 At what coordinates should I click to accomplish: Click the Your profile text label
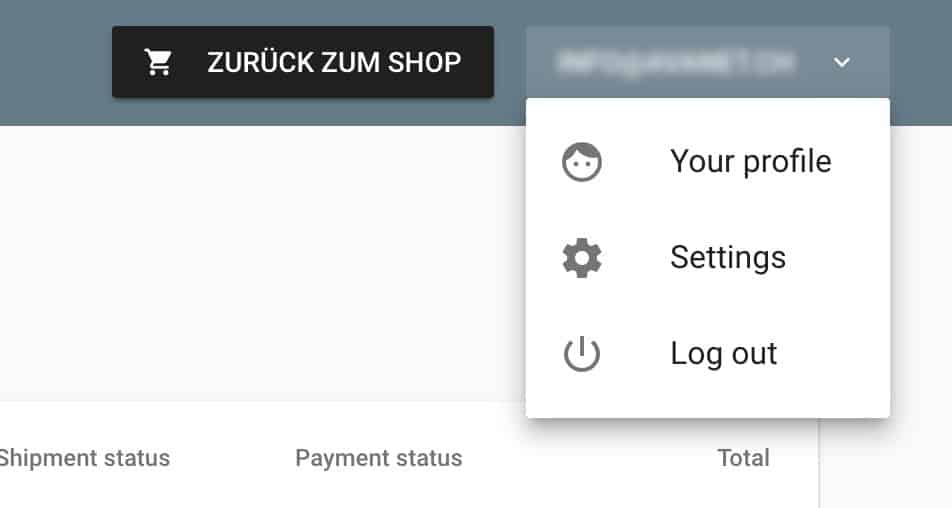click(750, 162)
